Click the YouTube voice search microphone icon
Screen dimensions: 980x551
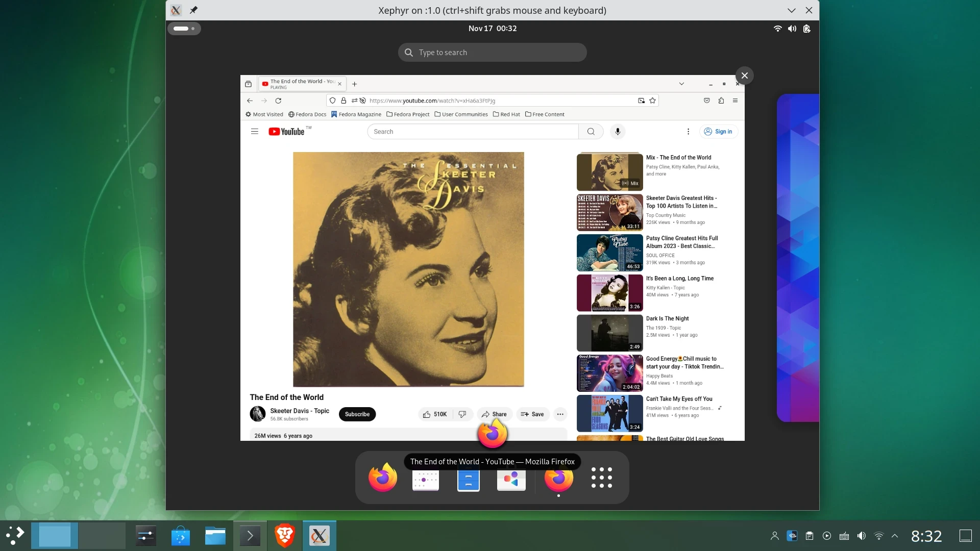point(618,132)
